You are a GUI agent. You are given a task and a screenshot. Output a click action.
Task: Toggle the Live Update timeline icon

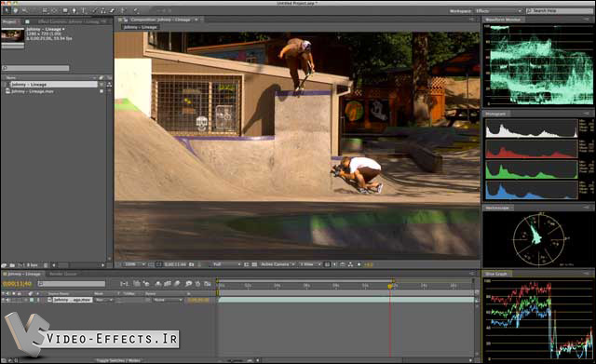pos(137,283)
